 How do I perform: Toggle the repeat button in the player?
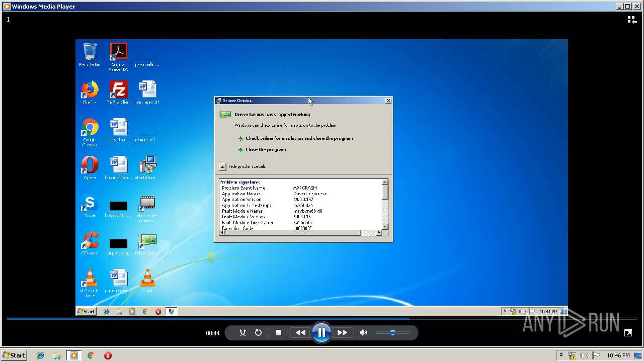point(258,333)
